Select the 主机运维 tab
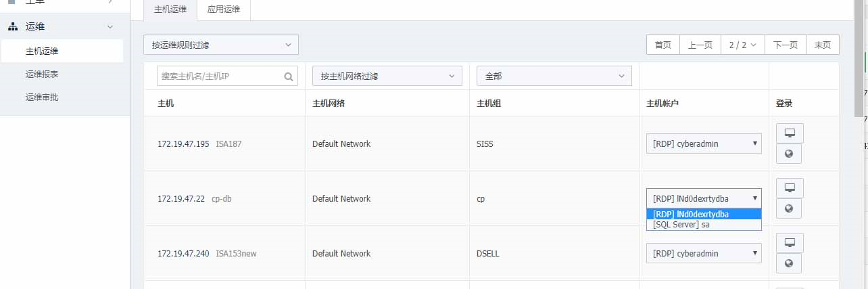This screenshot has height=289, width=868. (x=170, y=10)
